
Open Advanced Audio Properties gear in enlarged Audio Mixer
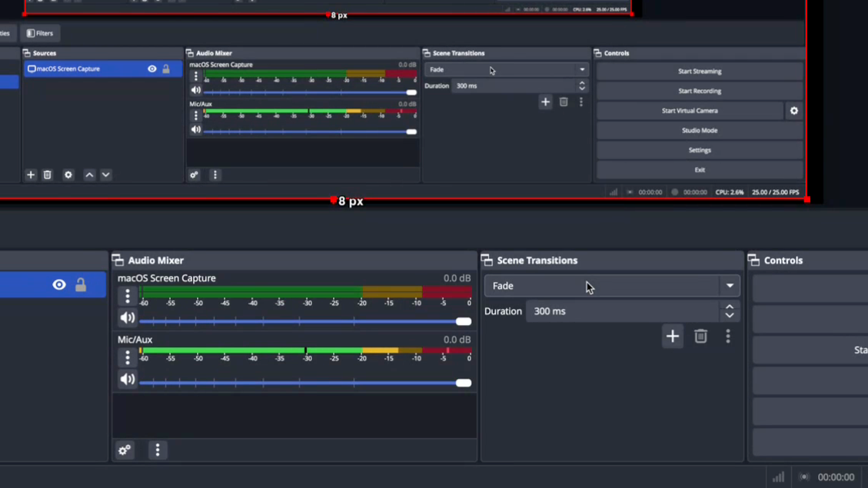(125, 450)
